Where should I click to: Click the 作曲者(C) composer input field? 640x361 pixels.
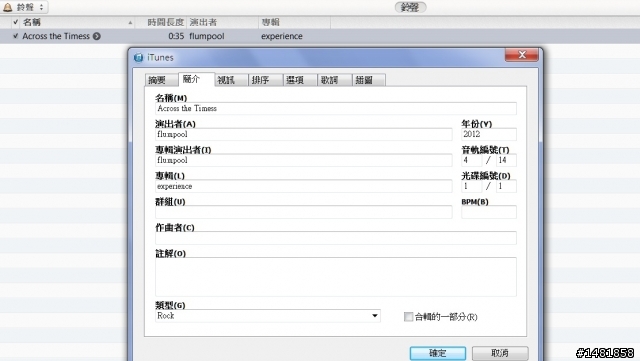336,238
